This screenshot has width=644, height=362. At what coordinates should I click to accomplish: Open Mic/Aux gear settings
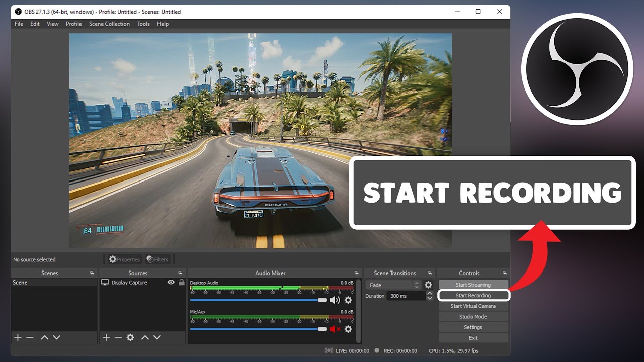[x=348, y=329]
